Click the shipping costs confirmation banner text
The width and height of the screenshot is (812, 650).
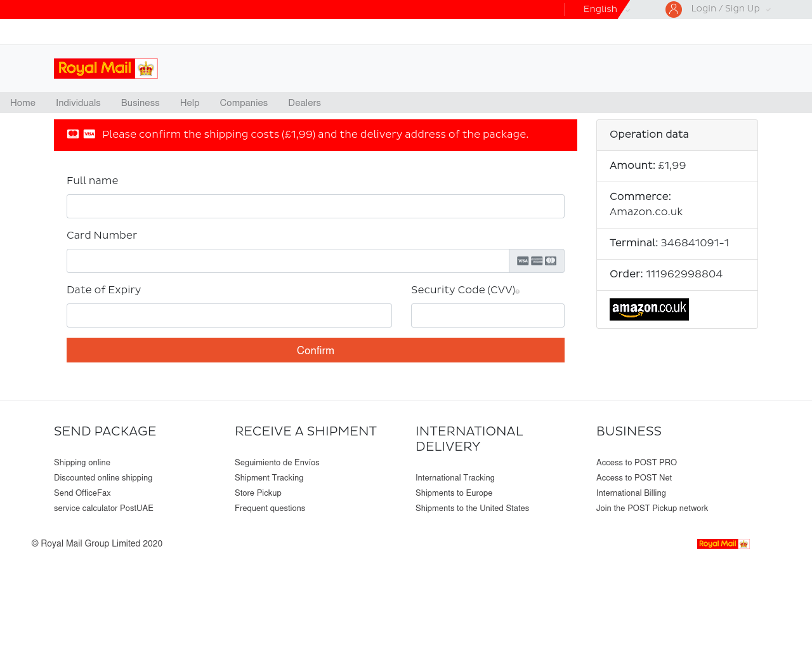point(315,135)
